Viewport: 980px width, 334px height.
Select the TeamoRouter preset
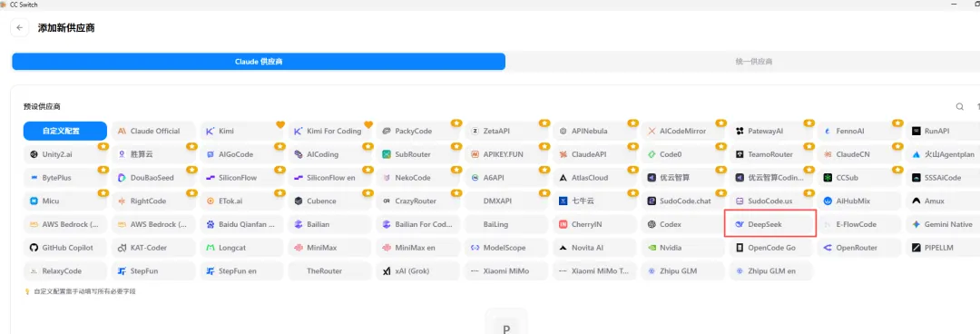click(x=771, y=154)
